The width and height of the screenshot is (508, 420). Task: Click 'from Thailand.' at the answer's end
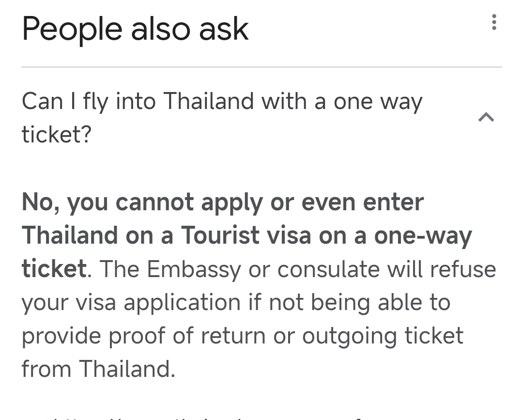click(98, 369)
